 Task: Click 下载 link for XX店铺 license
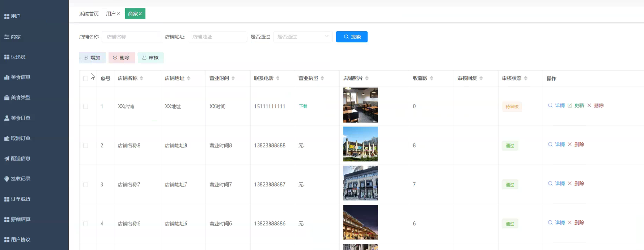[x=303, y=107]
